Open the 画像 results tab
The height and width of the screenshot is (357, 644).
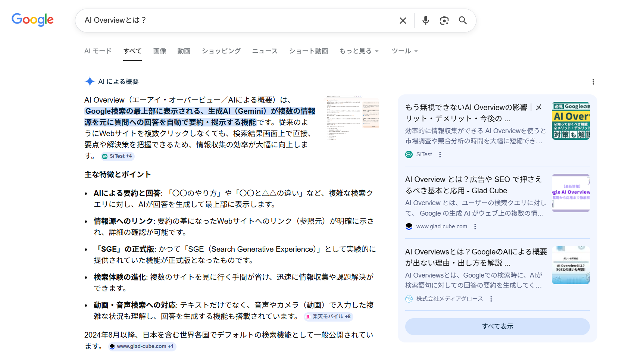[x=160, y=51]
